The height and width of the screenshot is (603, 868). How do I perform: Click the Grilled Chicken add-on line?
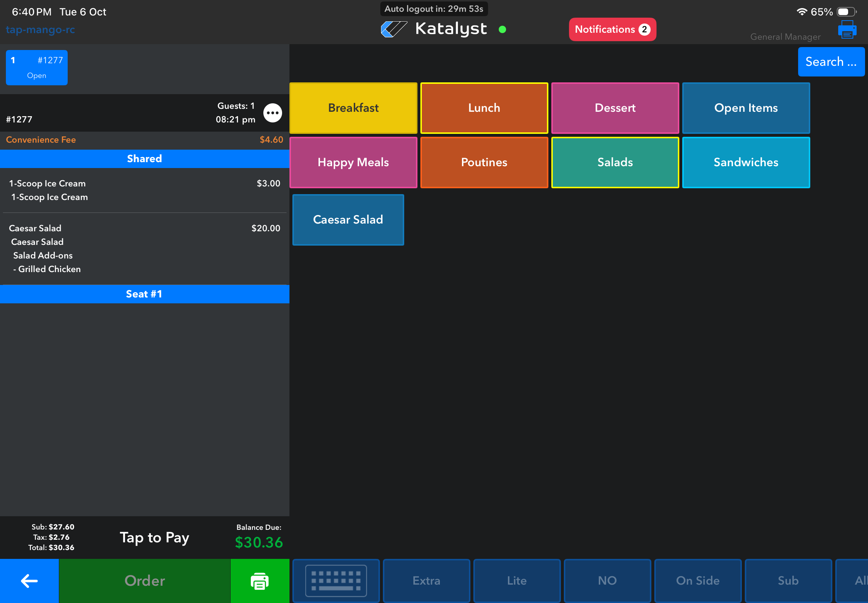coord(47,269)
